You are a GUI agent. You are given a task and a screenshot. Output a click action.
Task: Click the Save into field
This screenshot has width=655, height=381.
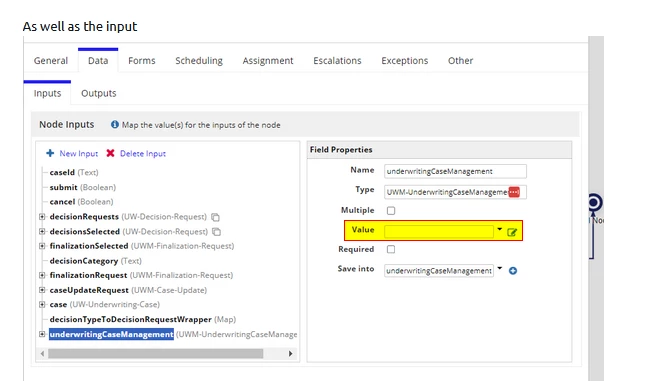coord(439,271)
